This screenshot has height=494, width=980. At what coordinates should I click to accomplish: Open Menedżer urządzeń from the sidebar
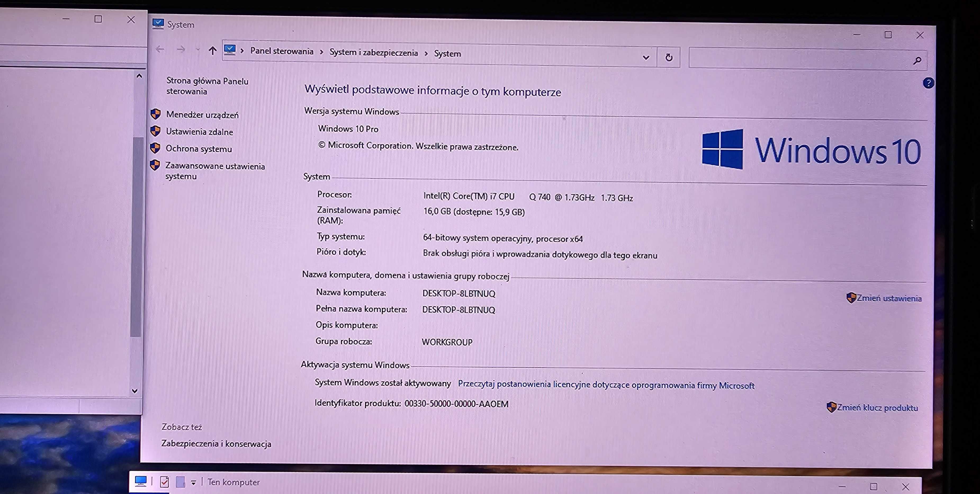pyautogui.click(x=203, y=114)
